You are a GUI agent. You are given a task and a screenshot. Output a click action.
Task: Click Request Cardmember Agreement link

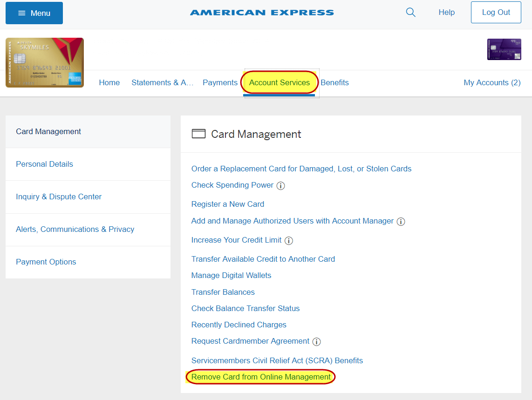click(250, 341)
